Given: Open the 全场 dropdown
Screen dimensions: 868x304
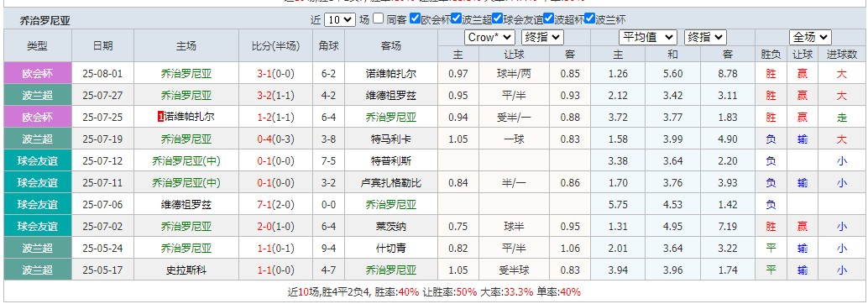Looking at the screenshot, I should coord(811,37).
